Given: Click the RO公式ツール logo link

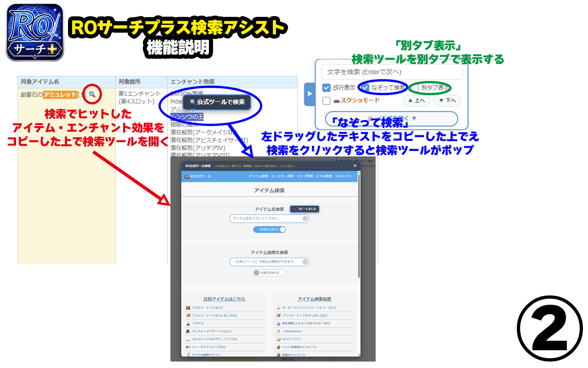Looking at the screenshot, I should click(198, 176).
